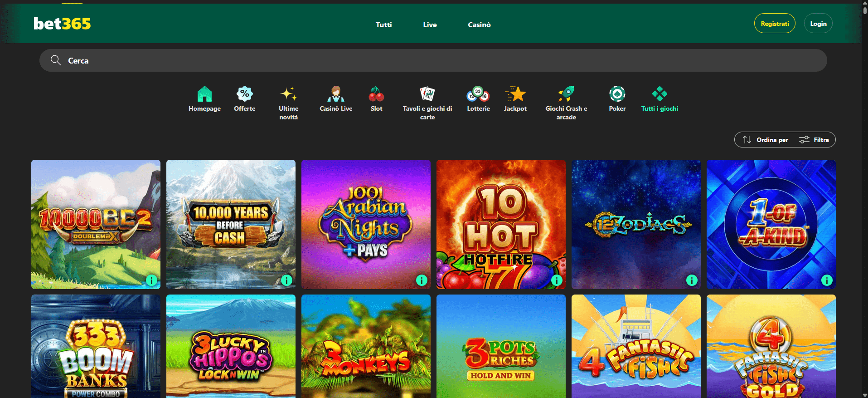The width and height of the screenshot is (868, 398).
Task: Launch 3 Pots Riches Hold and Win
Action: click(x=501, y=346)
